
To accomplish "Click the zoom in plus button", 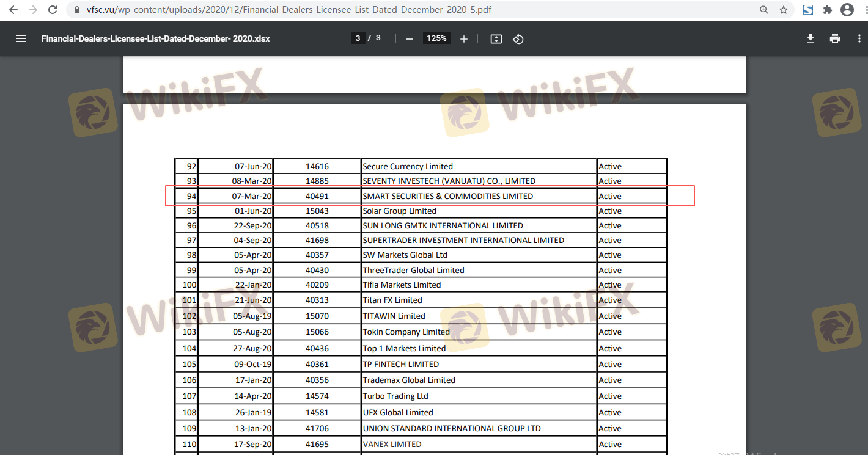I will point(464,38).
